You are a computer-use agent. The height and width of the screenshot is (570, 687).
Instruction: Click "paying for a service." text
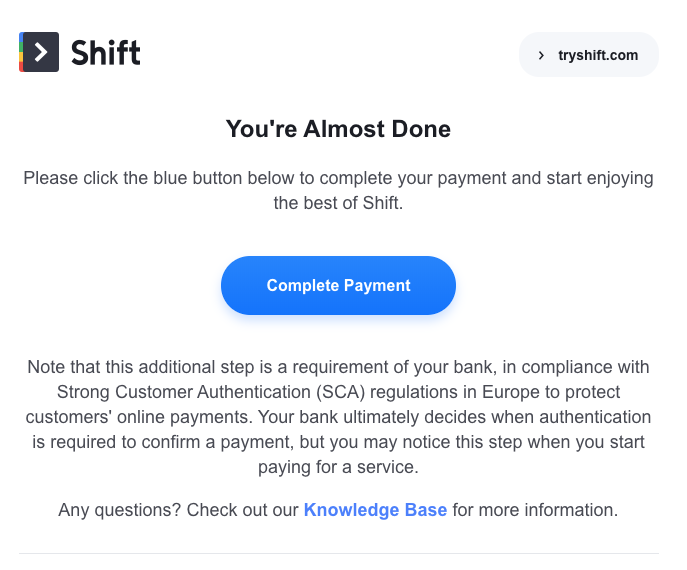tap(338, 467)
